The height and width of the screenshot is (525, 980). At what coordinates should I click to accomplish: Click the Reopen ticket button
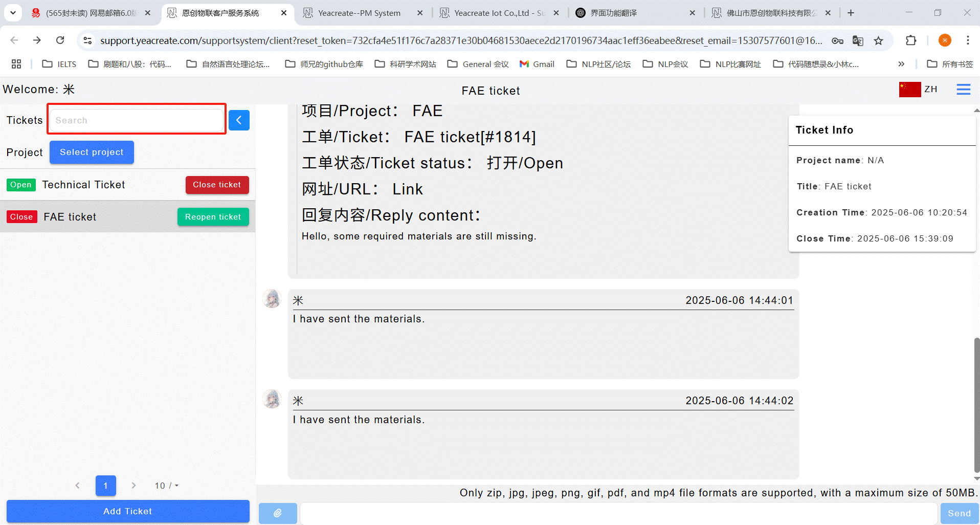tap(213, 217)
